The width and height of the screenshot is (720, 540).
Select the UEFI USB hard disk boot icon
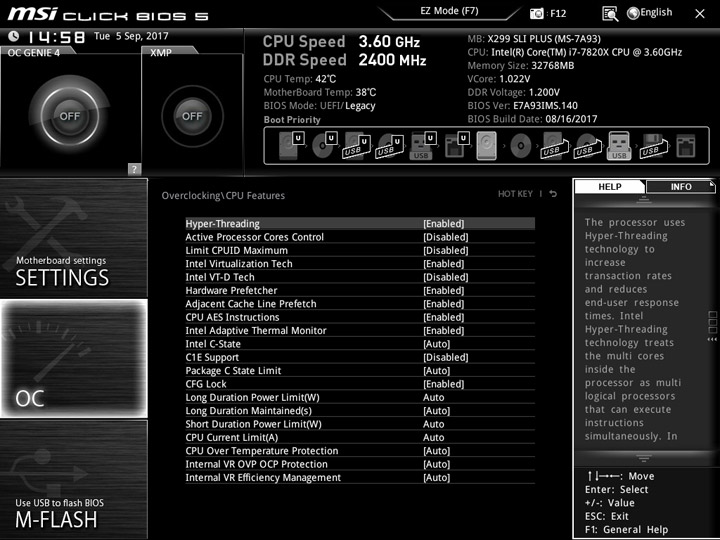coord(357,146)
